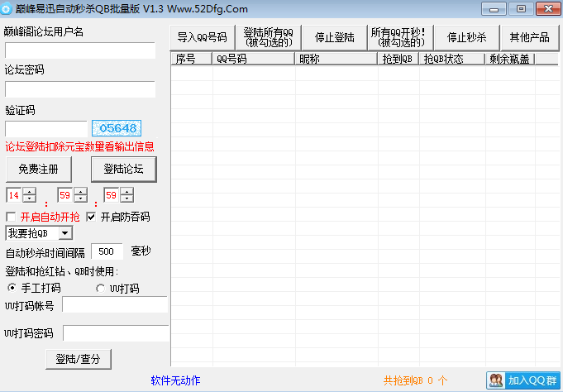This screenshot has height=392, width=563.
Task: Decrease the minutes 59 stepper
Action: point(81,198)
